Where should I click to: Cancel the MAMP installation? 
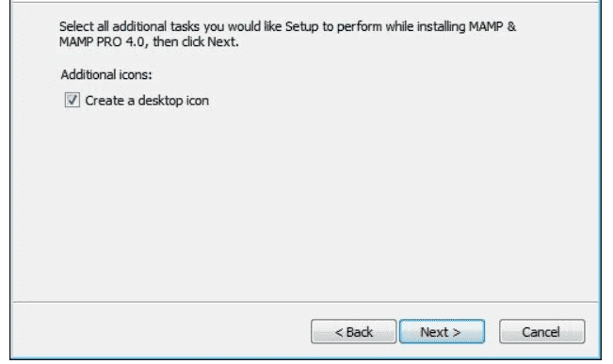pyautogui.click(x=541, y=332)
